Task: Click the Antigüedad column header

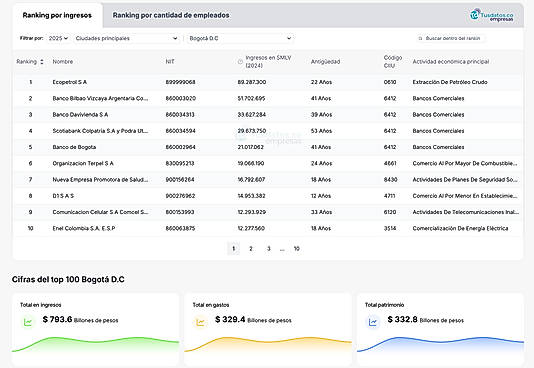Action: click(x=325, y=62)
